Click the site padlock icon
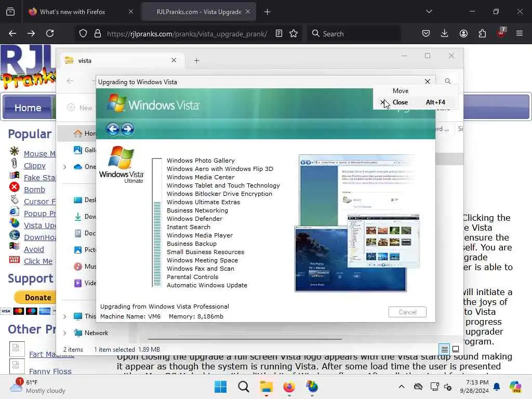Viewport: 532px width, 399px height. pos(98,34)
